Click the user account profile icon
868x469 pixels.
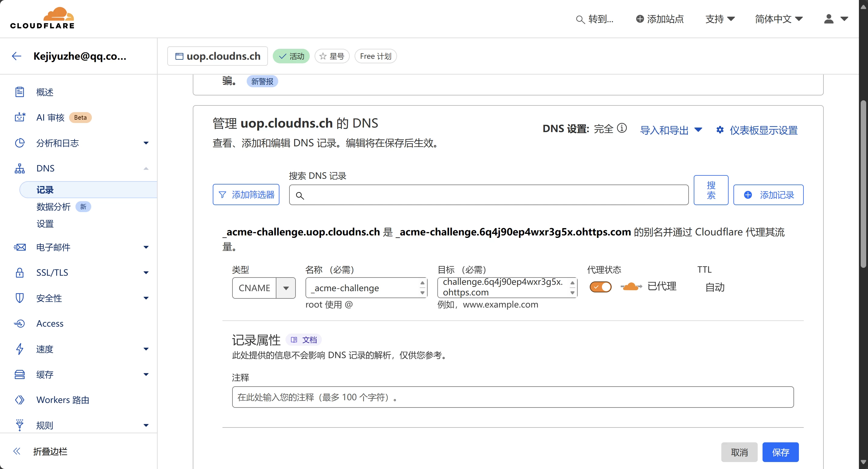829,19
